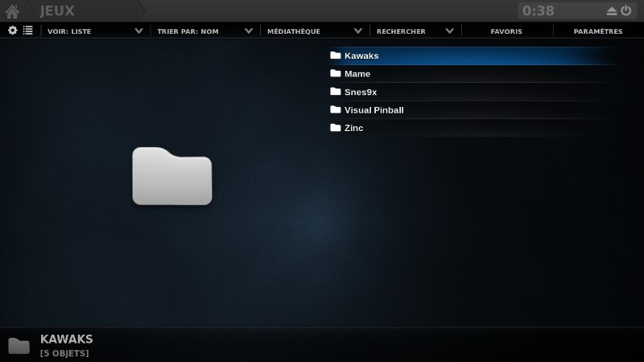Image resolution: width=644 pixels, height=362 pixels.
Task: Click the power shutdown icon
Action: pos(625,11)
